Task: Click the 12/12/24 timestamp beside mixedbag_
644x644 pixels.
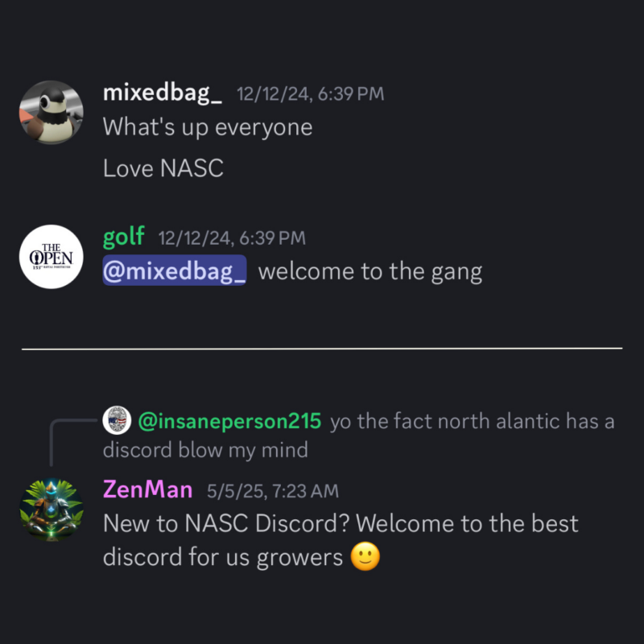Action: (x=311, y=94)
